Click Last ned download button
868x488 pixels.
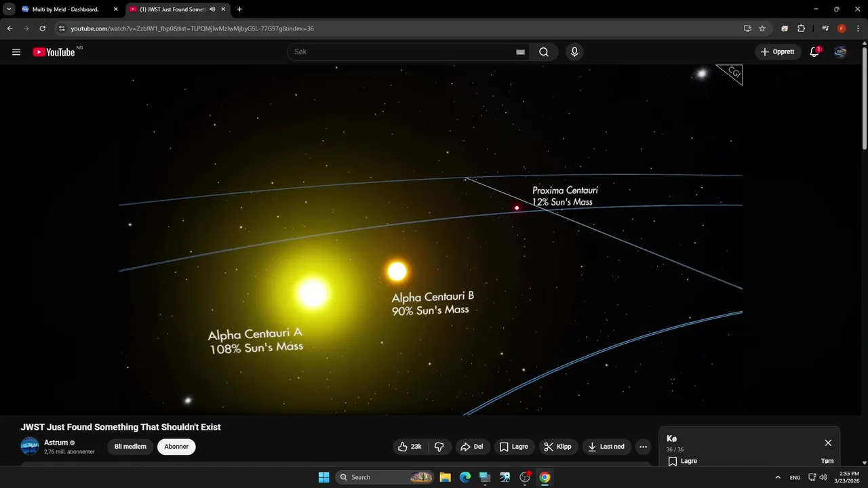(606, 447)
